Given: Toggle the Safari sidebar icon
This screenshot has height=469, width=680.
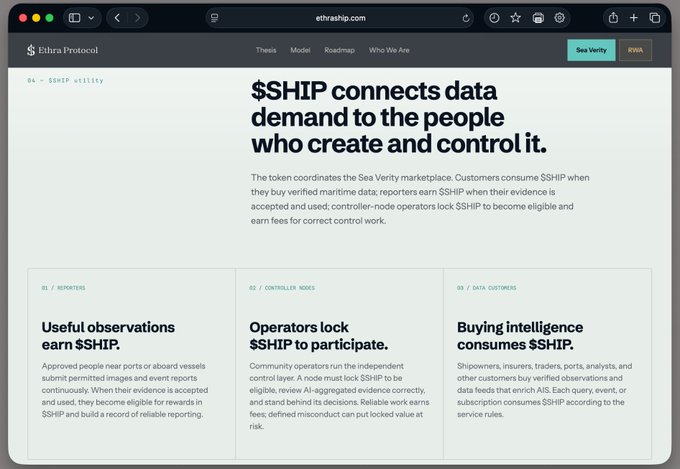Looking at the screenshot, I should click(x=75, y=18).
